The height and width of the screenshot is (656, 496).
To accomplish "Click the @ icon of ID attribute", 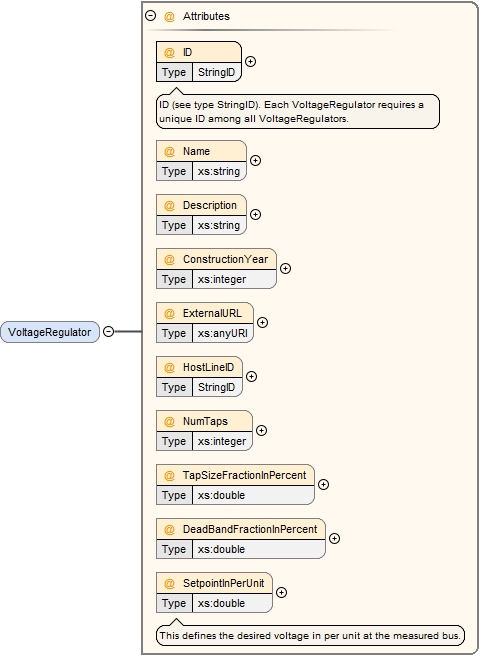I will pos(169,53).
